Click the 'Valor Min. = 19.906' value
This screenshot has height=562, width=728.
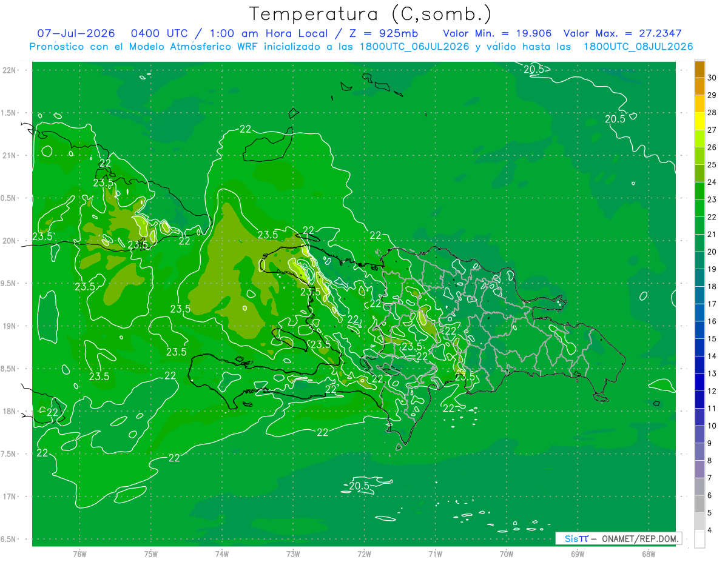tap(497, 33)
